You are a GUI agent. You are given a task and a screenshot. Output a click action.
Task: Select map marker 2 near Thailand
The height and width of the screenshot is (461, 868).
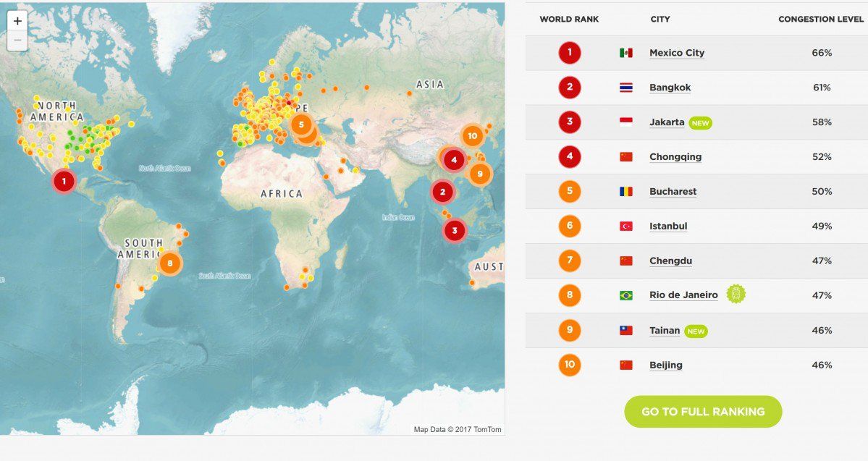442,192
